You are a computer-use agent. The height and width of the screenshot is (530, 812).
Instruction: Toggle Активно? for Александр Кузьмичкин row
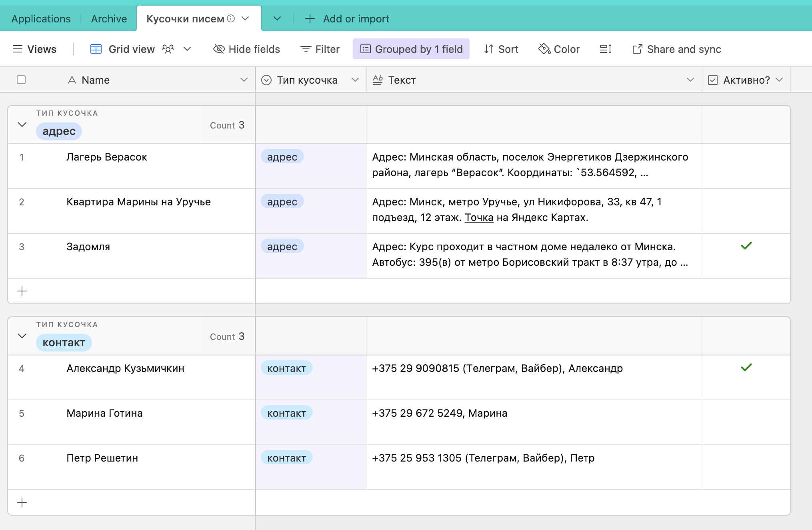click(746, 367)
